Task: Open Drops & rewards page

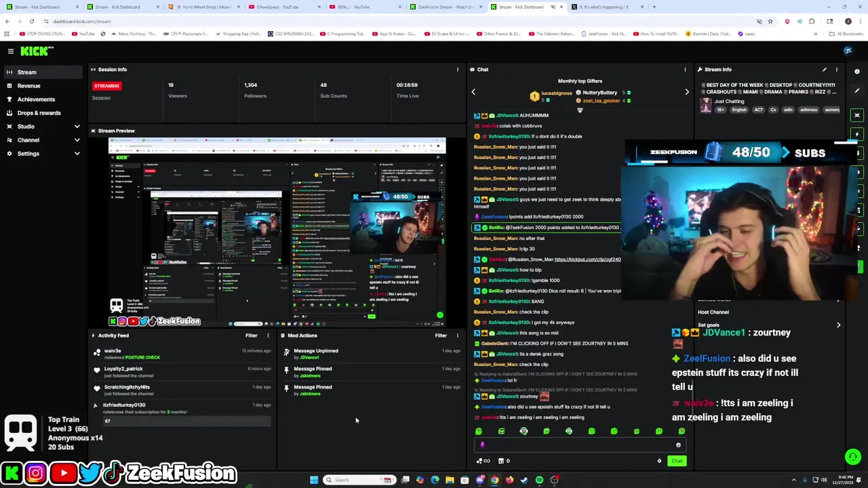Action: tap(44, 113)
